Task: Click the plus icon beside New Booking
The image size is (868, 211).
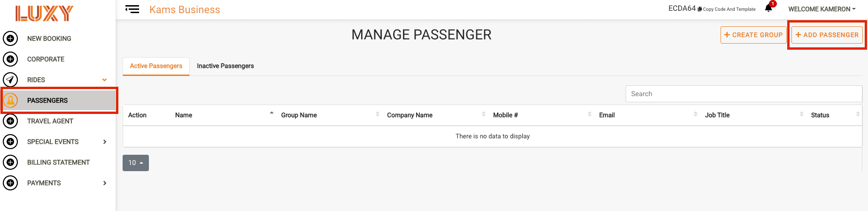Action: [10, 38]
